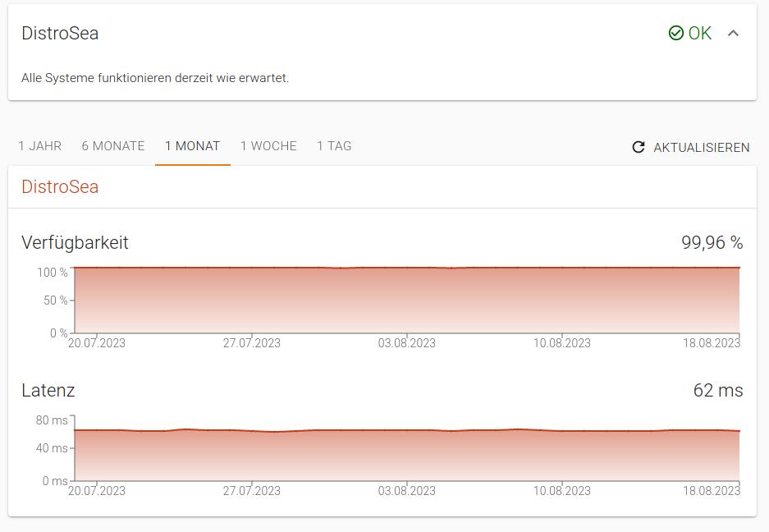Image resolution: width=769 pixels, height=532 pixels.
Task: Click 100 % axis label on availability chart
Action: [53, 272]
